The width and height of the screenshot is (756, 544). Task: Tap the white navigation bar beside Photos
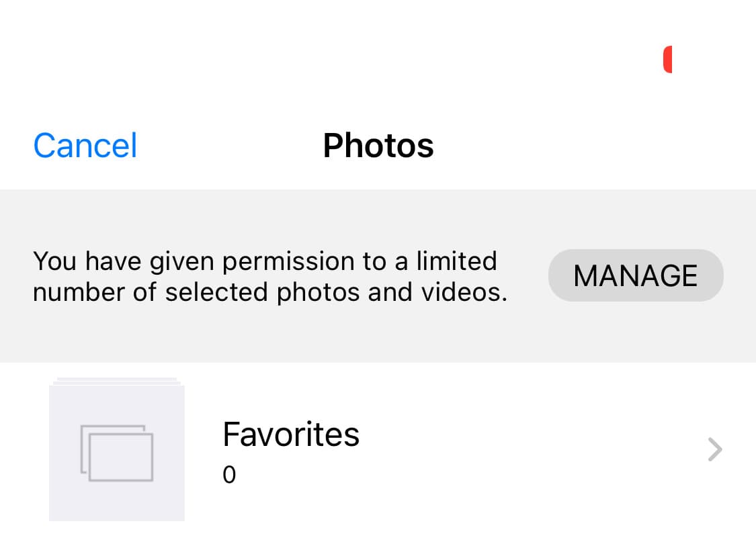coord(571,146)
